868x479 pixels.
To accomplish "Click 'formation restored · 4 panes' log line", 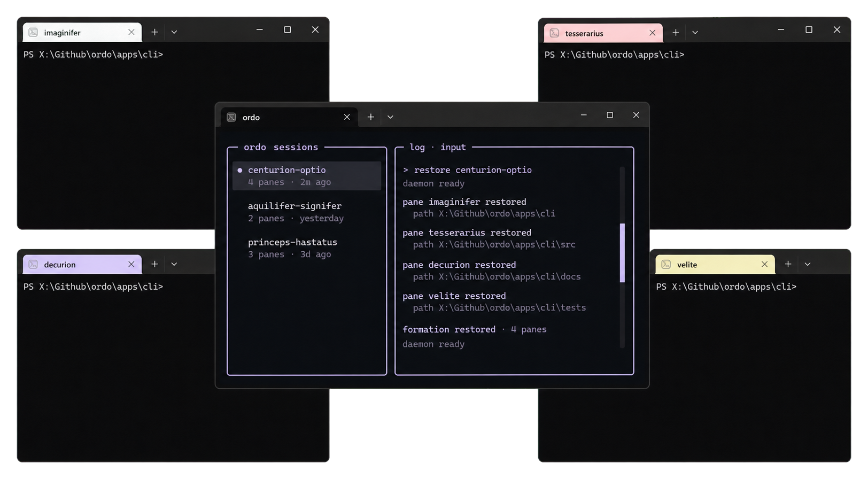I will pos(475,330).
